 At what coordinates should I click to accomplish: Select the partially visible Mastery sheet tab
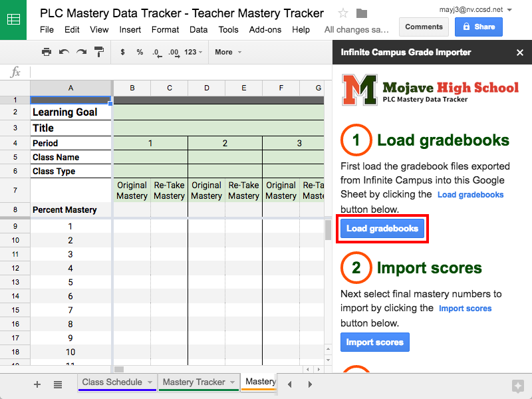[x=259, y=382]
